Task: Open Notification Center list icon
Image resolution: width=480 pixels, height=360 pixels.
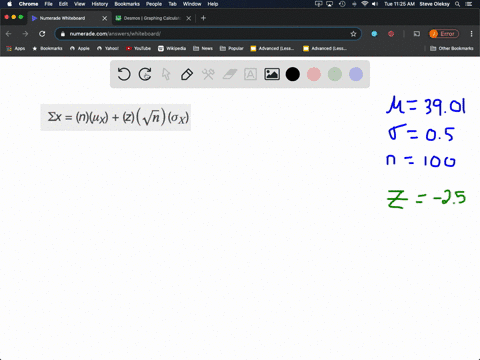Action: pos(469,4)
